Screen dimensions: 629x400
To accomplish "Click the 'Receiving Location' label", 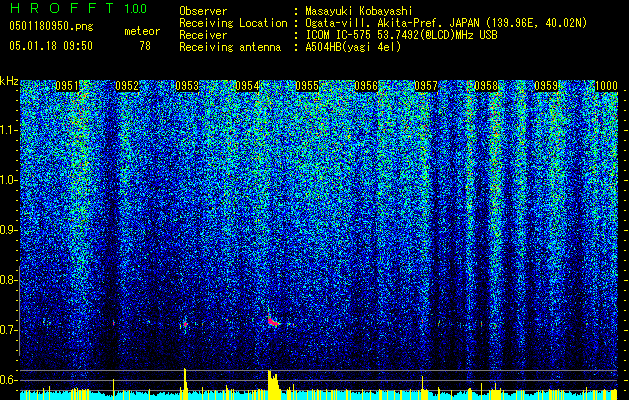I will (x=233, y=23).
